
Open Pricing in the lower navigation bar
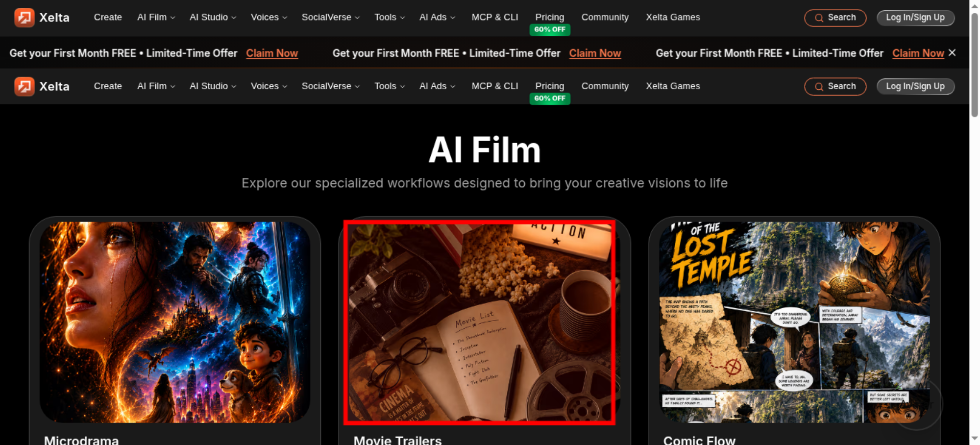click(x=550, y=86)
